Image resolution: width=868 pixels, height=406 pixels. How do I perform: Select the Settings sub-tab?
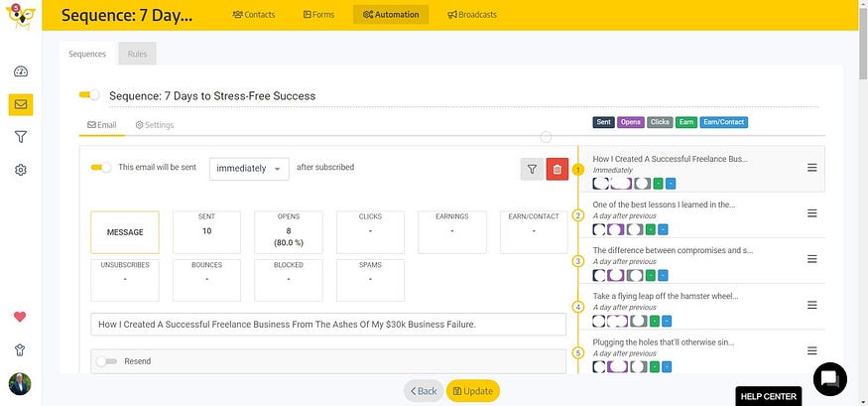click(155, 125)
